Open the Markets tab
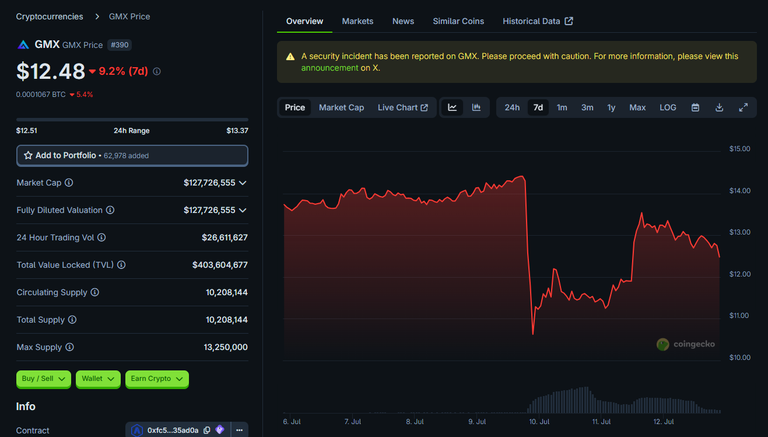 coord(358,21)
